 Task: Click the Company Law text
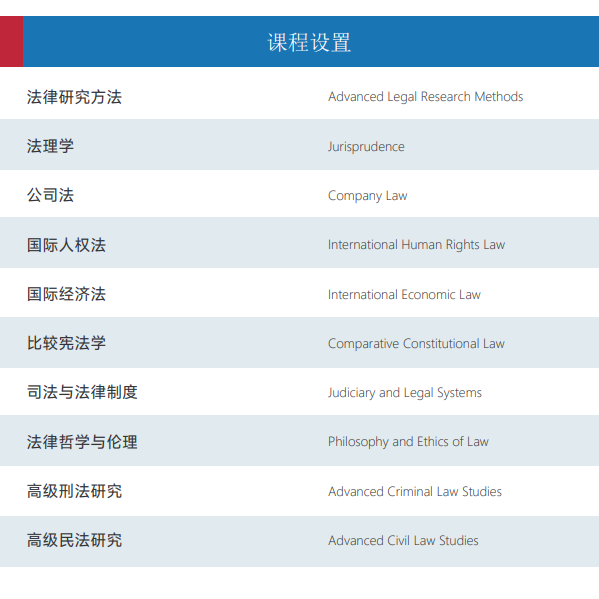tap(367, 196)
